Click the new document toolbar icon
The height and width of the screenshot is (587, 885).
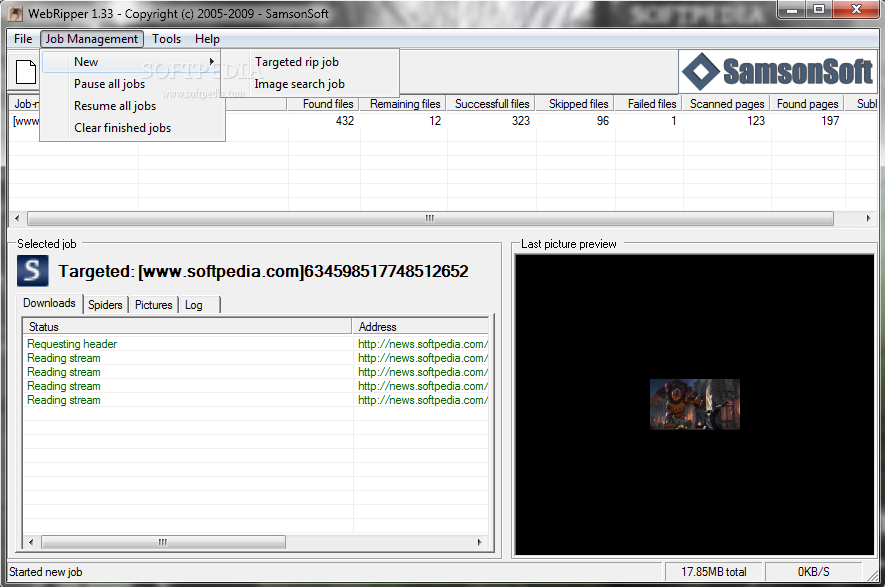coord(25,72)
